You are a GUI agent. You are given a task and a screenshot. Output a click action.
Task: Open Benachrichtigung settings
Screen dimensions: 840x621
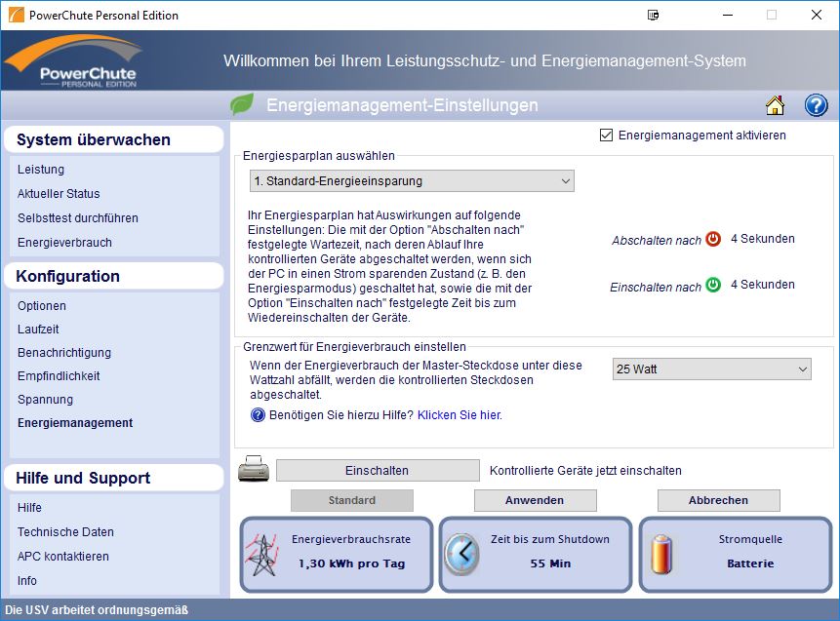64,353
